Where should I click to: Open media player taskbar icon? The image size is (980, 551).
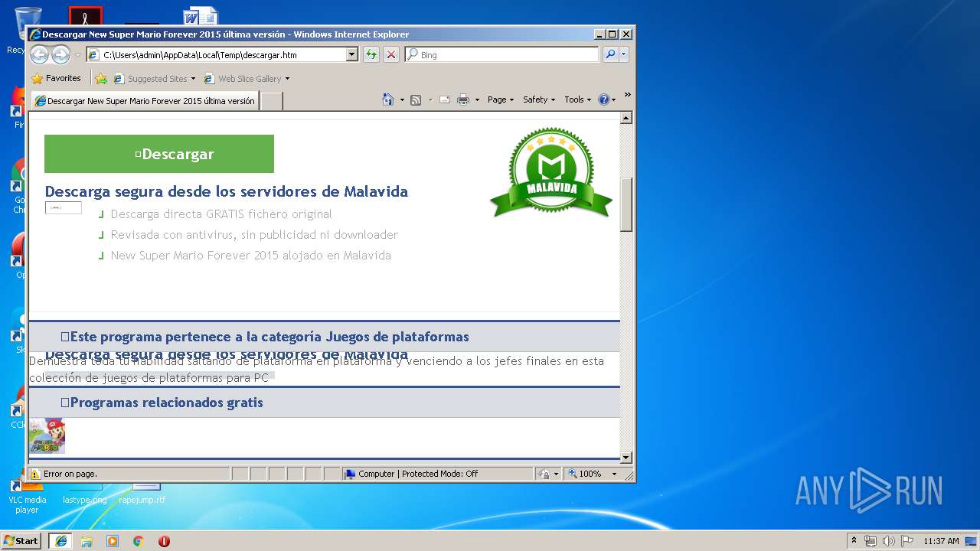pyautogui.click(x=113, y=541)
